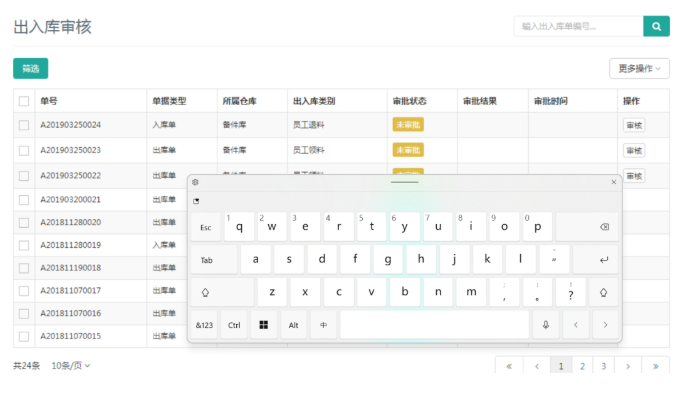Image resolution: width=686 pixels, height=399 pixels.
Task: Open the 10条/页 page size dropdown
Action: pyautogui.click(x=71, y=365)
